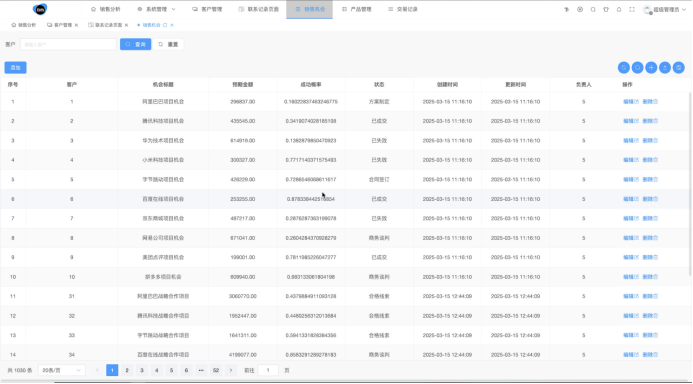
Task: Switch to the 销售分析 page tab
Action: [x=23, y=25]
